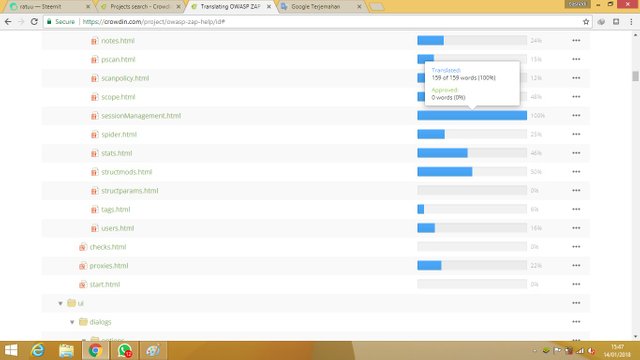
Task: Click the file icon next to structparams.html
Action: (x=94, y=191)
